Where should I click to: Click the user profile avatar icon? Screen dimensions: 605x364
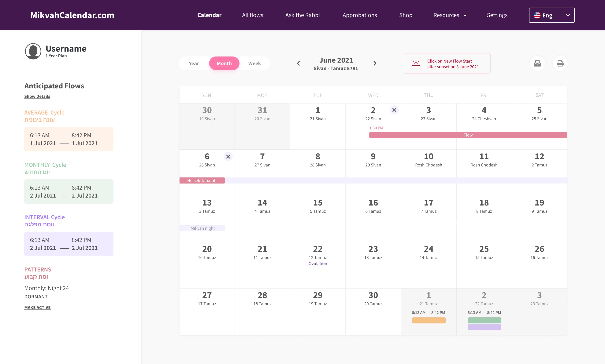pyautogui.click(x=33, y=51)
